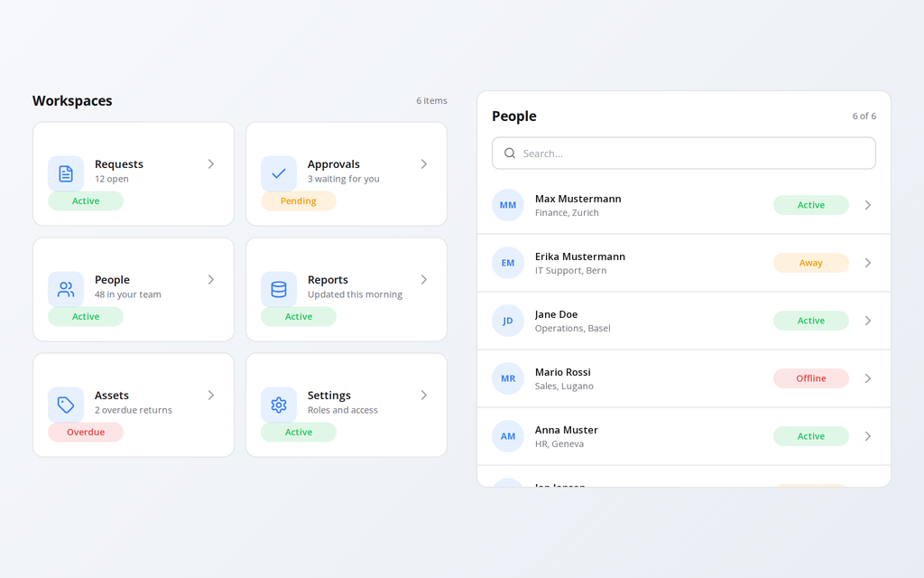This screenshot has height=578, width=924.
Task: Open the Requests document icon
Action: click(66, 174)
